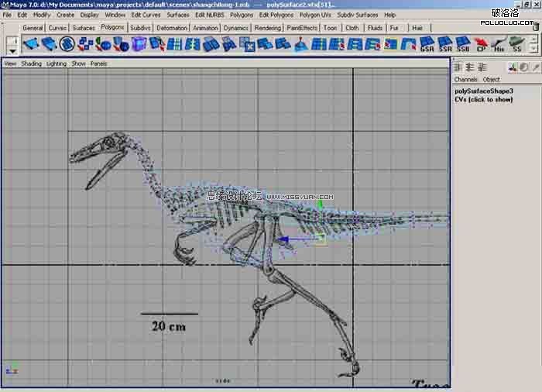Click the shelf icon with the boxed X
The width and height of the screenshot is (542, 392).
pos(247,44)
